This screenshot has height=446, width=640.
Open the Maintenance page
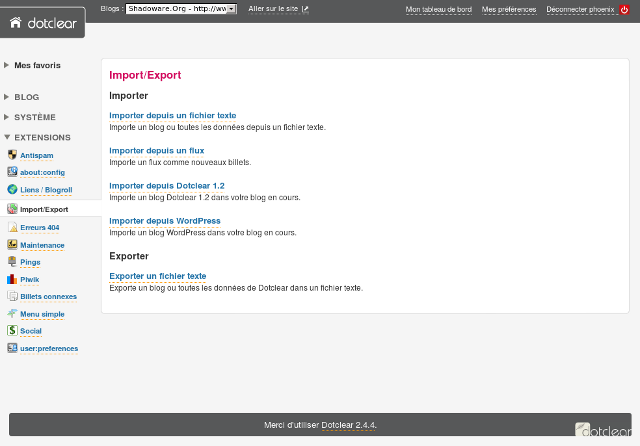point(42,245)
